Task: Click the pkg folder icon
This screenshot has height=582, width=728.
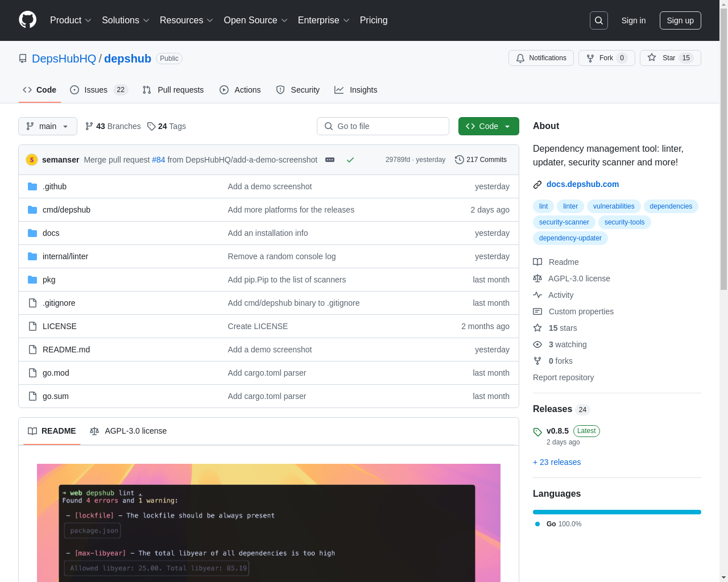Action: [x=32, y=280]
